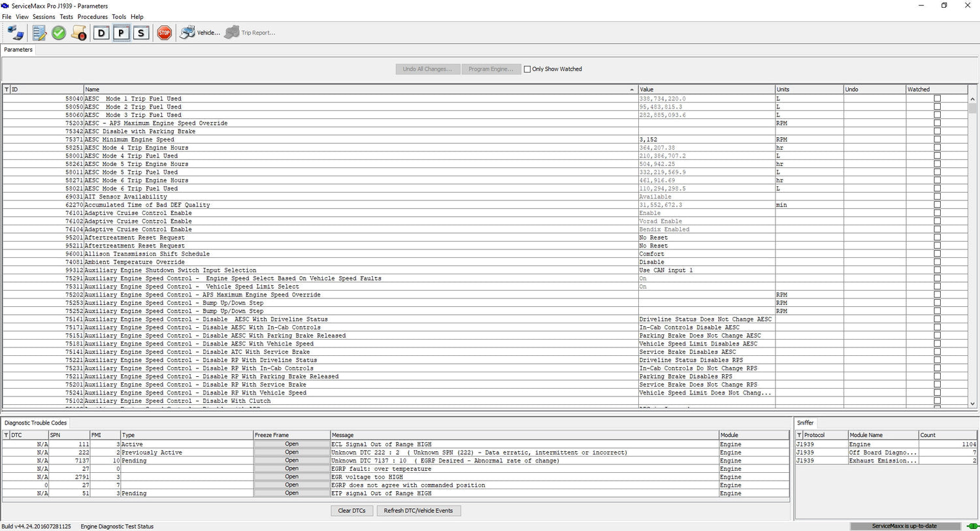Click the red STOP sign icon
This screenshot has width=980, height=531.
click(165, 33)
